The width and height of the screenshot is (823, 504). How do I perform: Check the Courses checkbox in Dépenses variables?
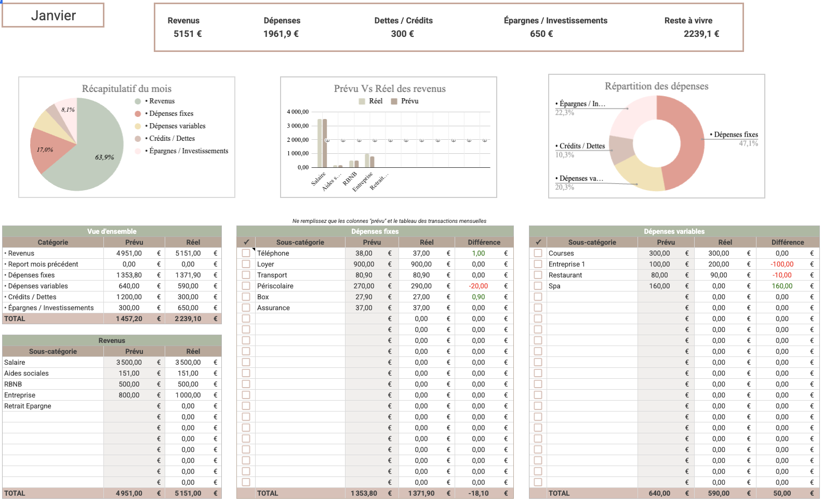pos(538,253)
